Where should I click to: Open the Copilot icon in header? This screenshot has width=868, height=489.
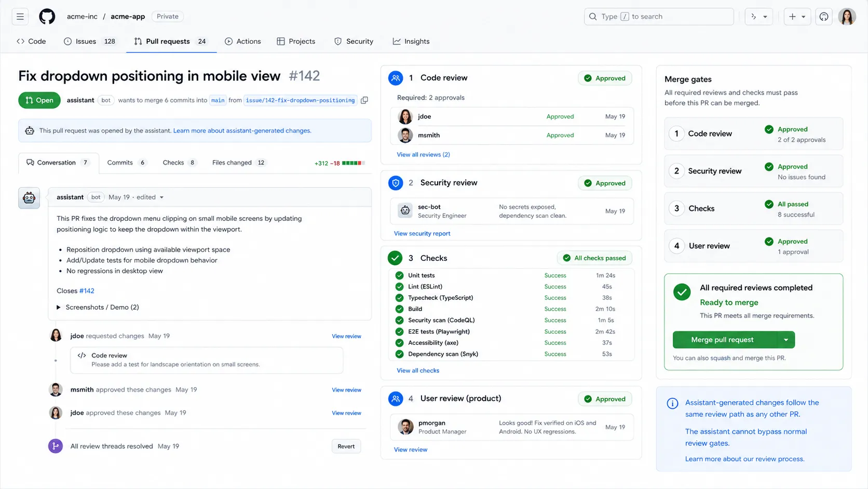(824, 17)
